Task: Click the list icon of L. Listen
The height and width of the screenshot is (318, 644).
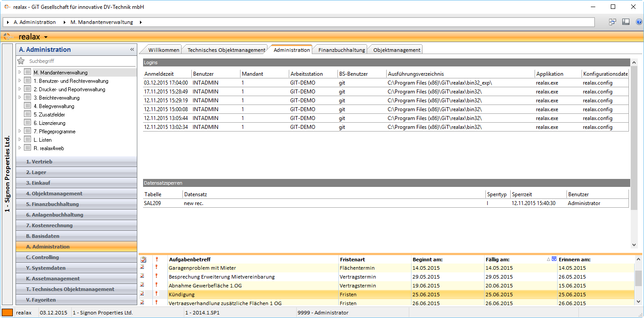Action: 27,140
